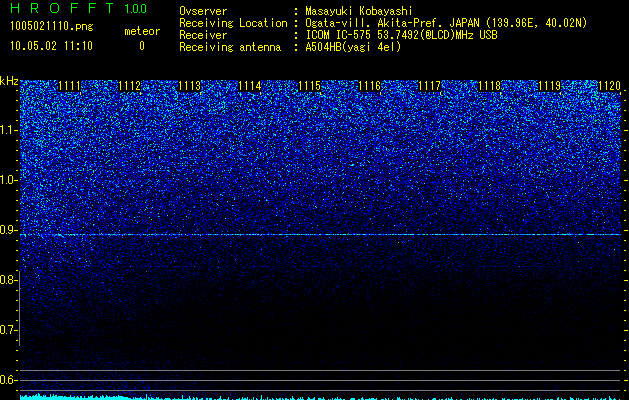This screenshot has width=629, height=400.
Task: Click the 1119 time marker
Action: click(549, 86)
